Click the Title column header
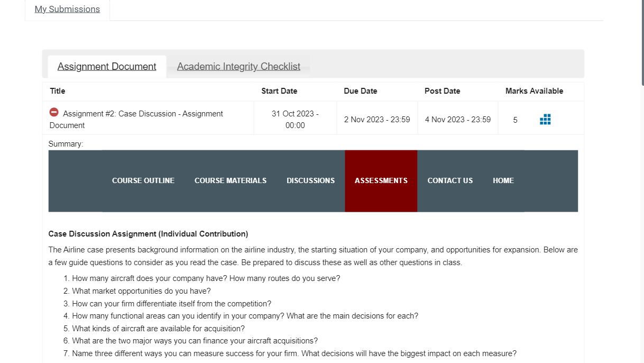The width and height of the screenshot is (644, 363). (x=57, y=90)
